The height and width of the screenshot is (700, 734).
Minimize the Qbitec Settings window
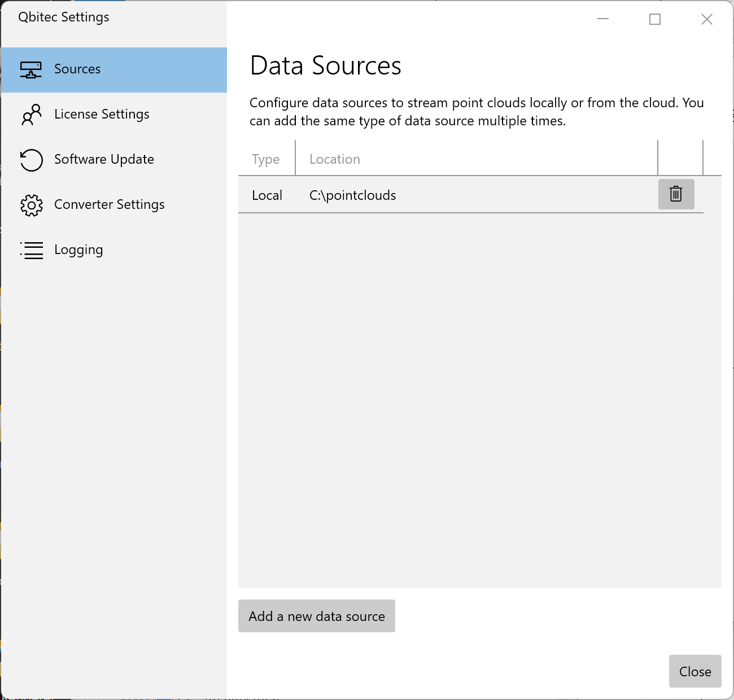(603, 19)
